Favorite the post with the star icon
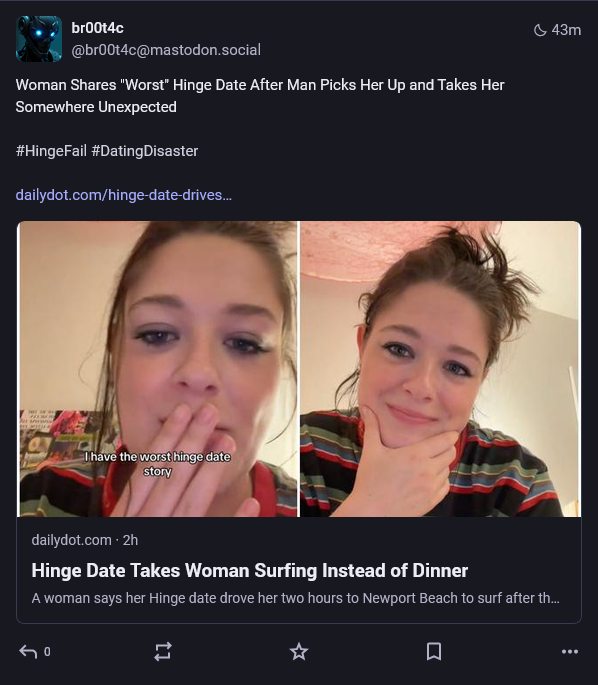The height and width of the screenshot is (685, 598). coord(299,651)
